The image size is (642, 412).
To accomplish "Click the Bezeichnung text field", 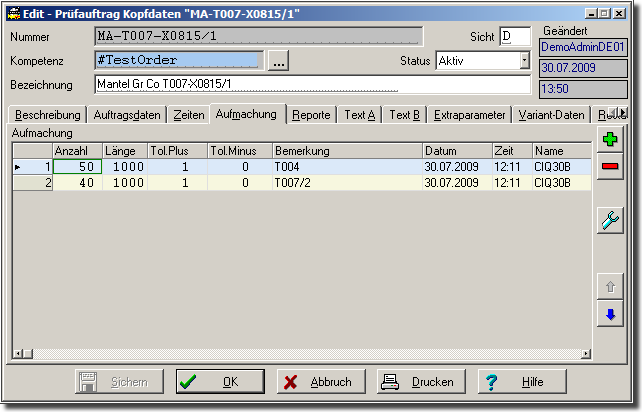I will [312, 84].
